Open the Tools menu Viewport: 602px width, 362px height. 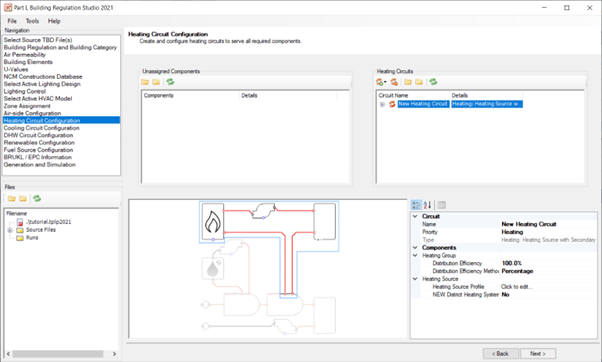32,21
